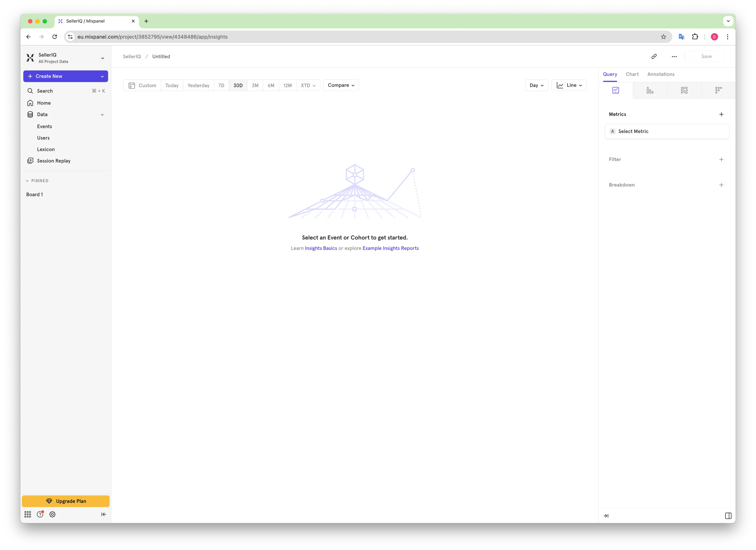The width and height of the screenshot is (756, 550).
Task: Open the Line chart type dropdown
Action: point(569,85)
